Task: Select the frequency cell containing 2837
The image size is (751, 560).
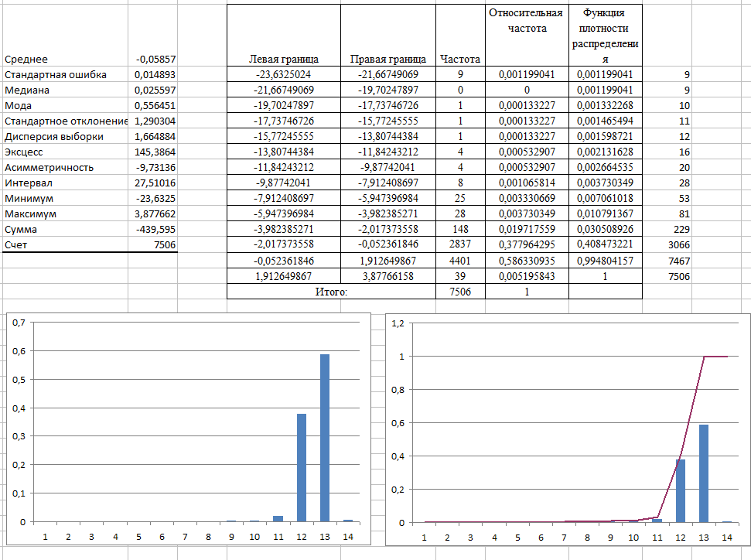Action: (x=460, y=245)
